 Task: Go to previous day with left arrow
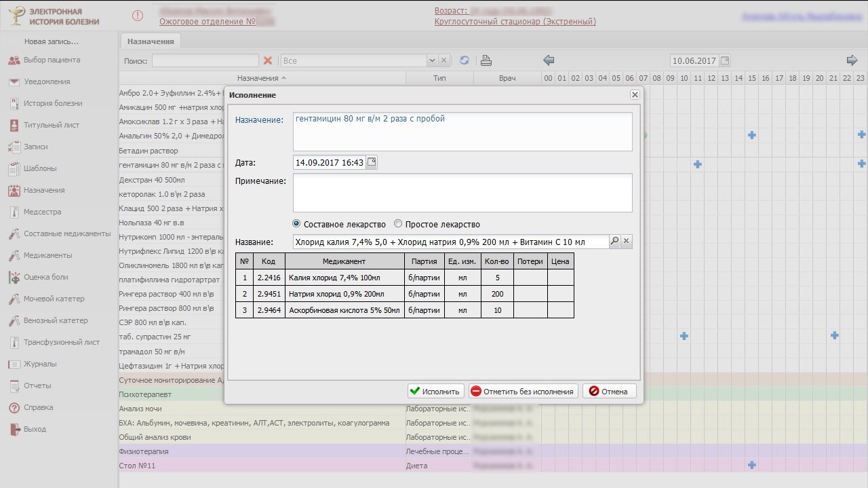click(549, 60)
